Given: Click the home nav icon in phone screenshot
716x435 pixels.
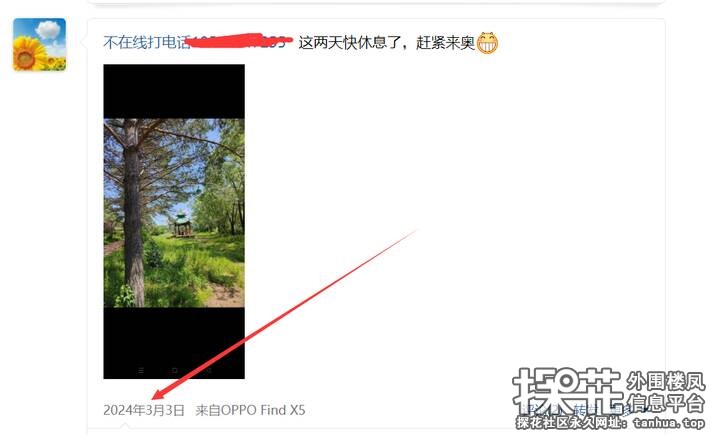Looking at the screenshot, I should coord(174,370).
